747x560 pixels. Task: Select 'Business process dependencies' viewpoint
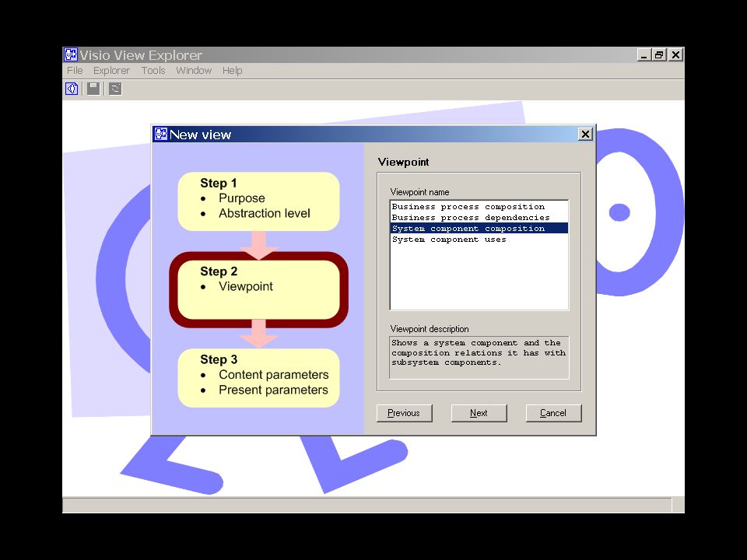[x=479, y=218]
